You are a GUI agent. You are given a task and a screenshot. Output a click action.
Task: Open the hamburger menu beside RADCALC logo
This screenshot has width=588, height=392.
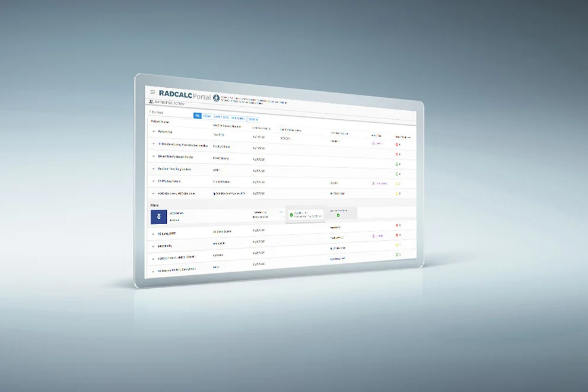coord(152,93)
